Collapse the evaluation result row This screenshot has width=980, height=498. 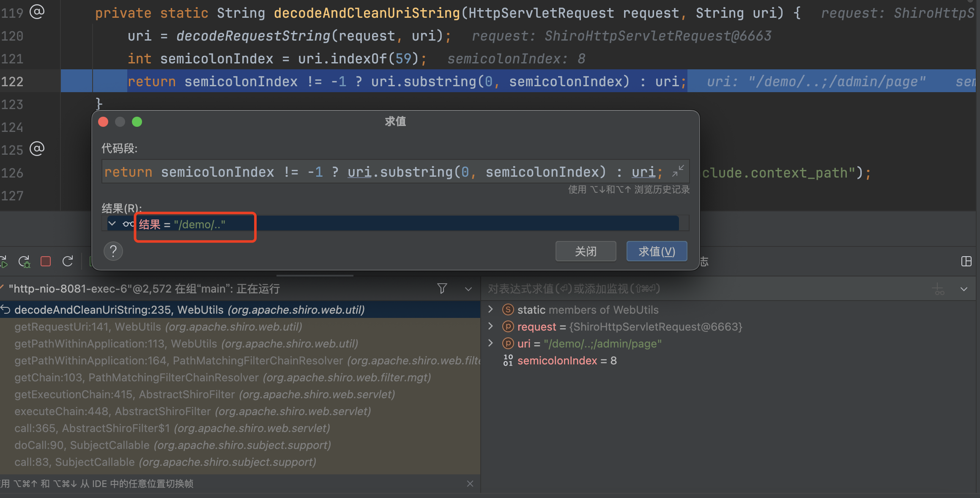pos(112,224)
